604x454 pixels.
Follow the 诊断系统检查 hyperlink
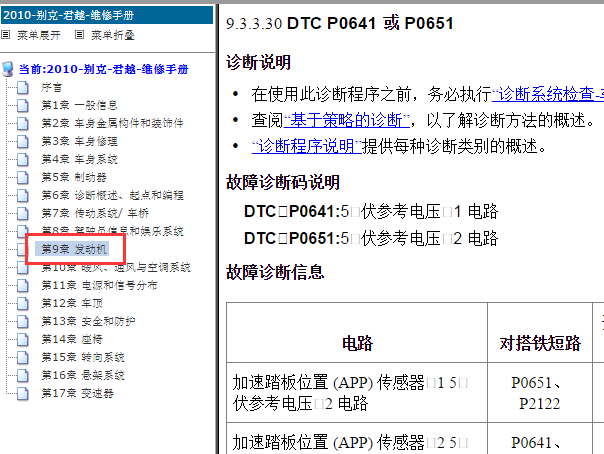(x=548, y=94)
